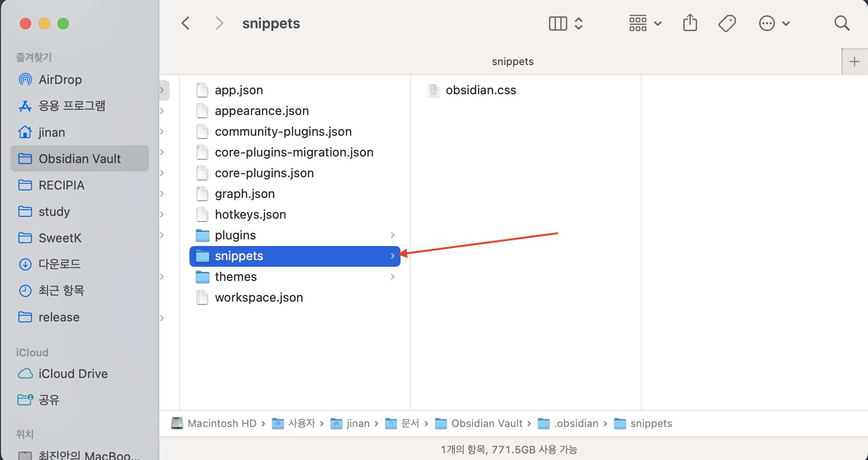Expand themes folder via its chevron
The height and width of the screenshot is (460, 868).
coord(393,277)
